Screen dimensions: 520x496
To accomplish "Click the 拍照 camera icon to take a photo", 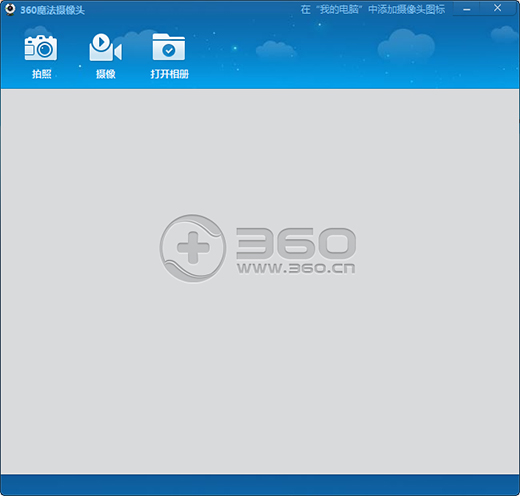I will tap(41, 48).
